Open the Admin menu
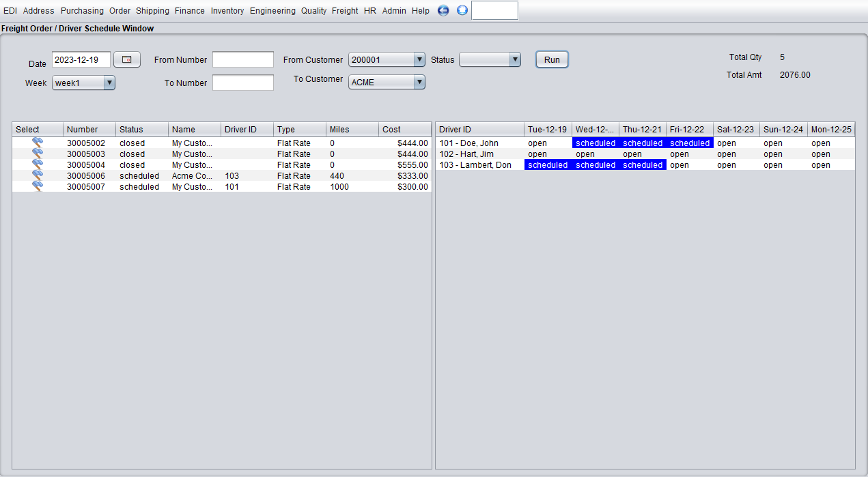This screenshot has height=477, width=868. 394,10
